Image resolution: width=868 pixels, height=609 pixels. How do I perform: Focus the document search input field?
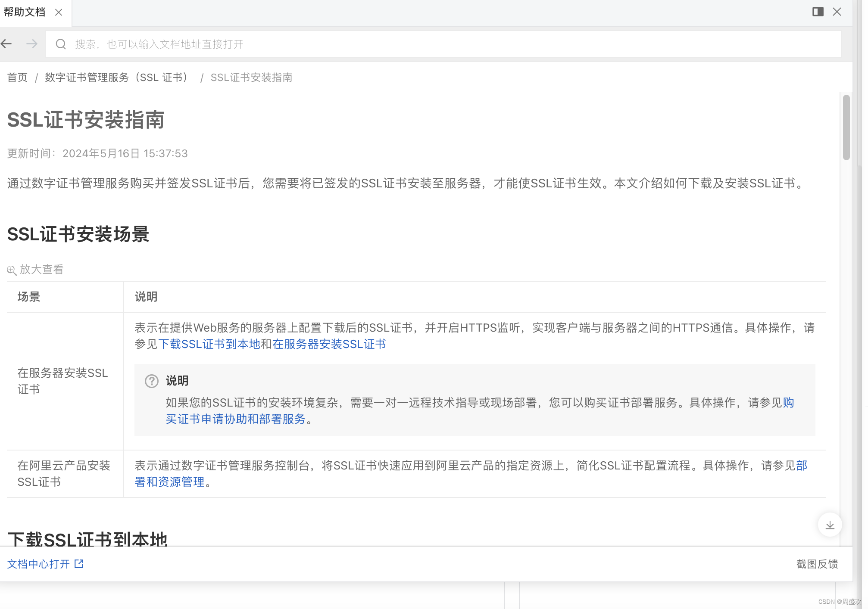(x=431, y=44)
